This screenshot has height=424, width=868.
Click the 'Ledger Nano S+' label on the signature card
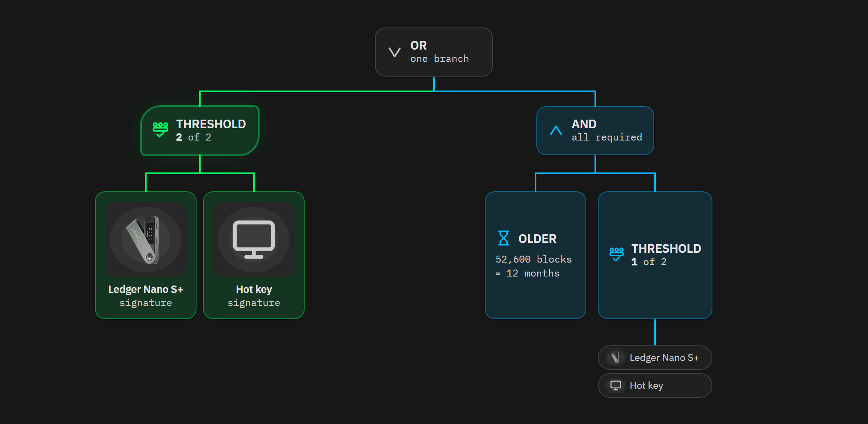146,289
